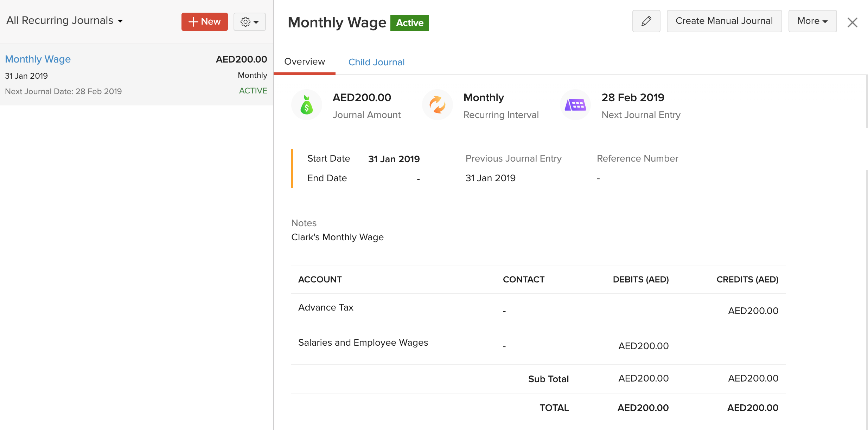Expand the All Recurring Journals dropdown
This screenshot has height=430, width=868.
pyautogui.click(x=65, y=21)
